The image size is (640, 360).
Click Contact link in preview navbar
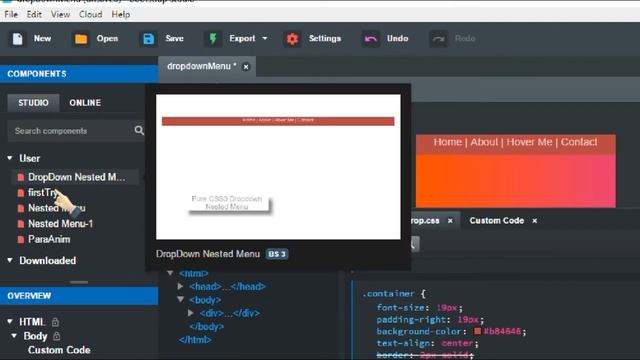(579, 142)
